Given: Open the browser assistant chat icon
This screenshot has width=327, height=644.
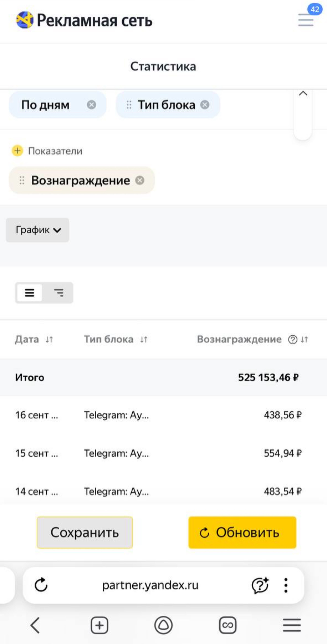Looking at the screenshot, I should tap(260, 585).
